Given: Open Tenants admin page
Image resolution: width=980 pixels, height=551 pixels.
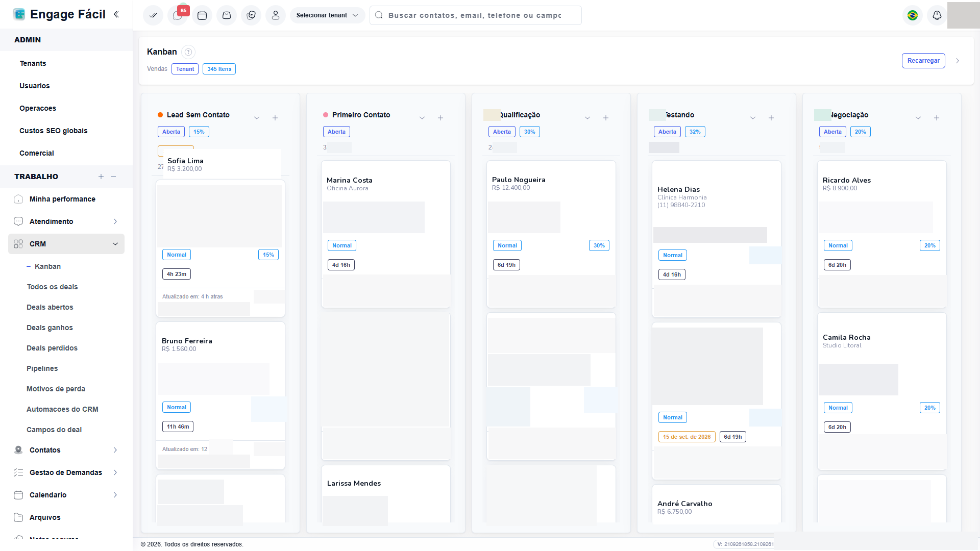Looking at the screenshot, I should tap(33, 63).
